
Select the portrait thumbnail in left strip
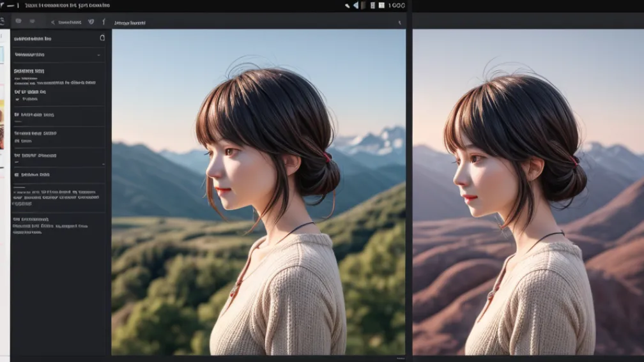pos(2,124)
